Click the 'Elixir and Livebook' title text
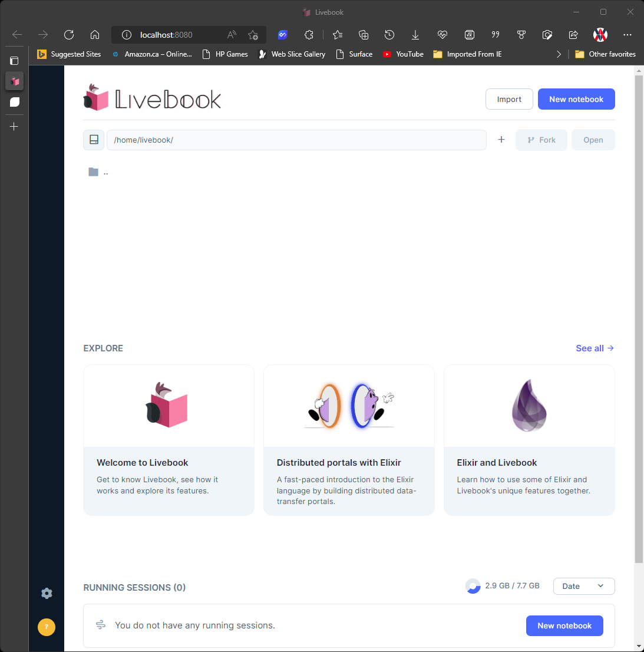Image resolution: width=644 pixels, height=652 pixels. (x=497, y=463)
